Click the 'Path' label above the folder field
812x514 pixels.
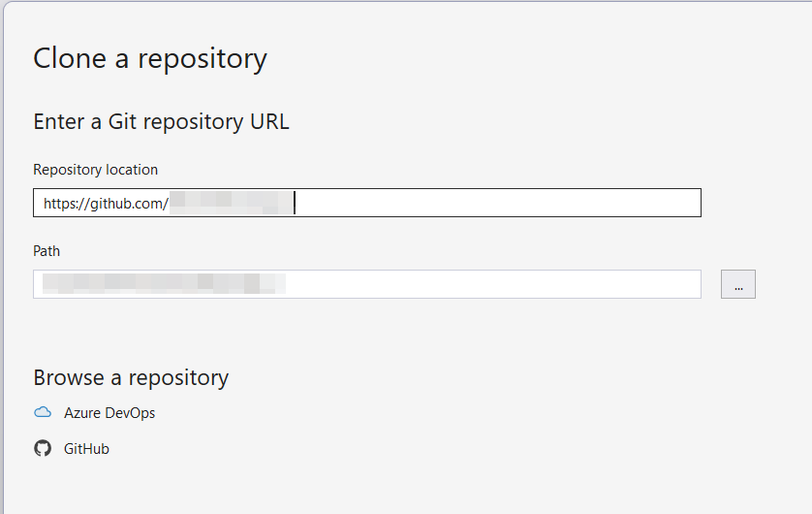pos(47,251)
